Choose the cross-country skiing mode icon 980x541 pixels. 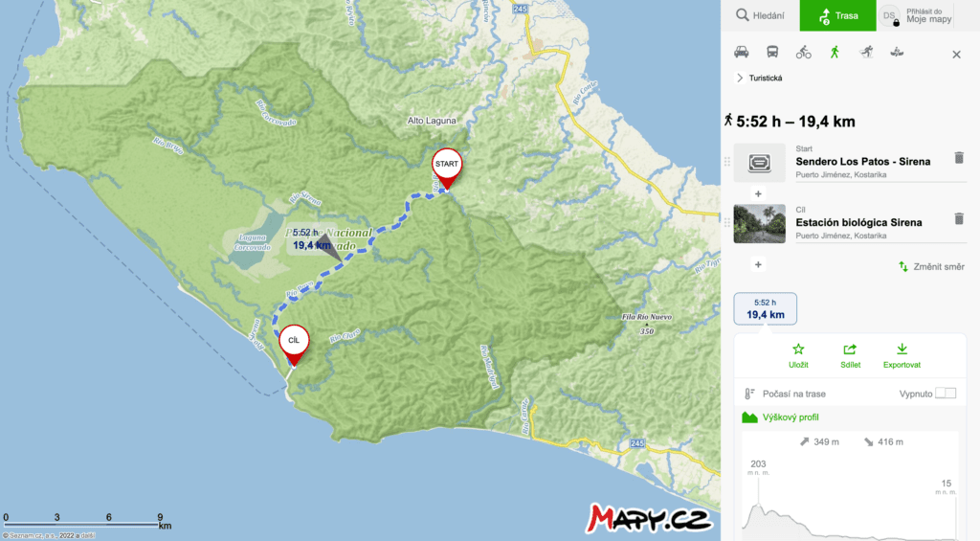pyautogui.click(x=865, y=53)
